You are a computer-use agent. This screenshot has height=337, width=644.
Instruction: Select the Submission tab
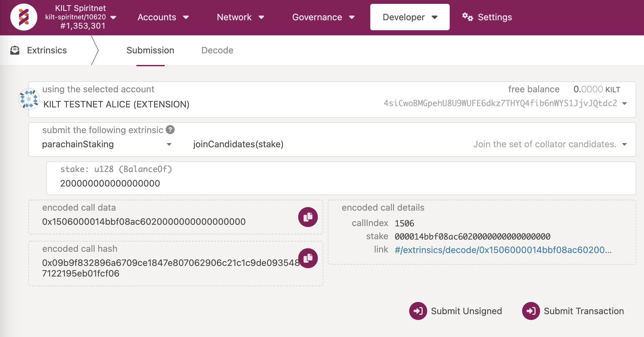[x=150, y=50]
